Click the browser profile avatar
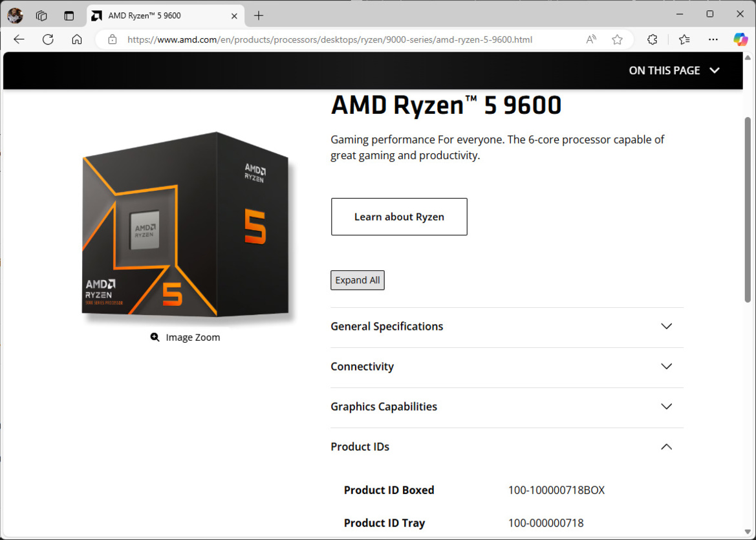Screen dimensions: 756x540 (x=14, y=14)
